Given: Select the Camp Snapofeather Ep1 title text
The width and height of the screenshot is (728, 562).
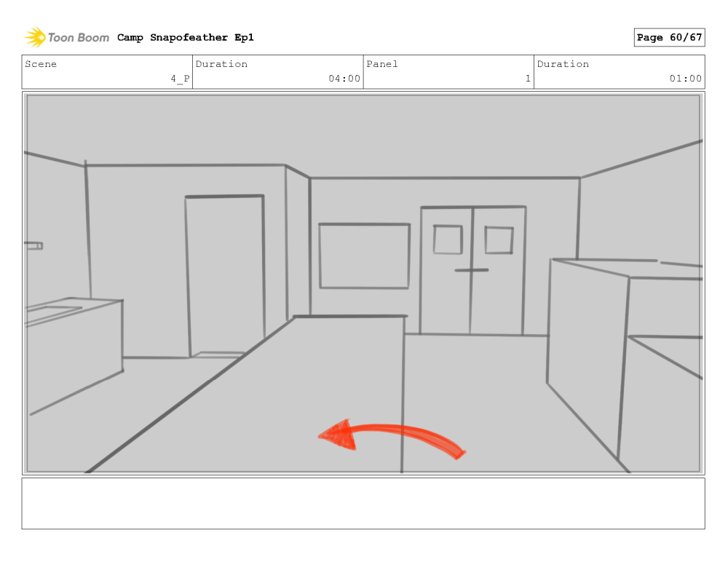Looking at the screenshot, I should pos(185,38).
